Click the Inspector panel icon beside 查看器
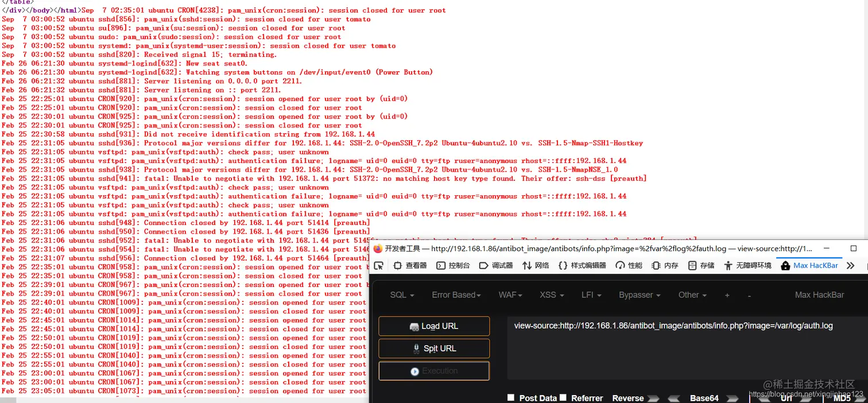Viewport: 868px width, 403px height. coord(398,265)
